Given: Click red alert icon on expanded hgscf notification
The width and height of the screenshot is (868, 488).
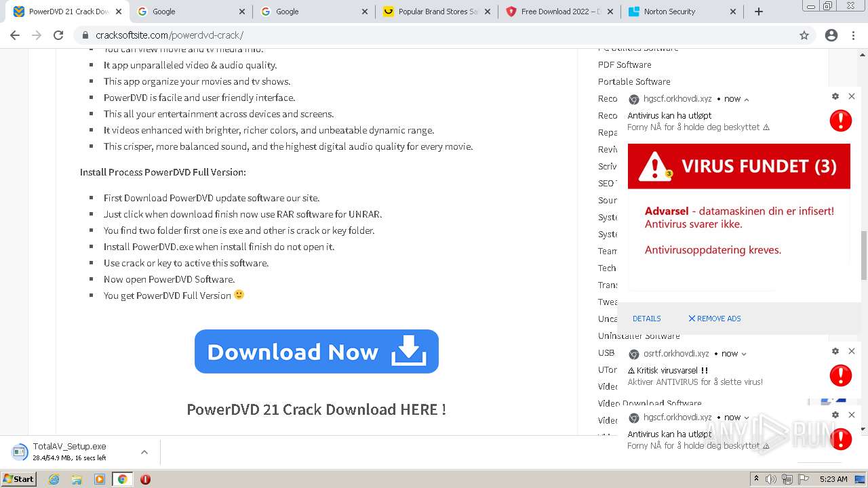Looking at the screenshot, I should click(841, 120).
